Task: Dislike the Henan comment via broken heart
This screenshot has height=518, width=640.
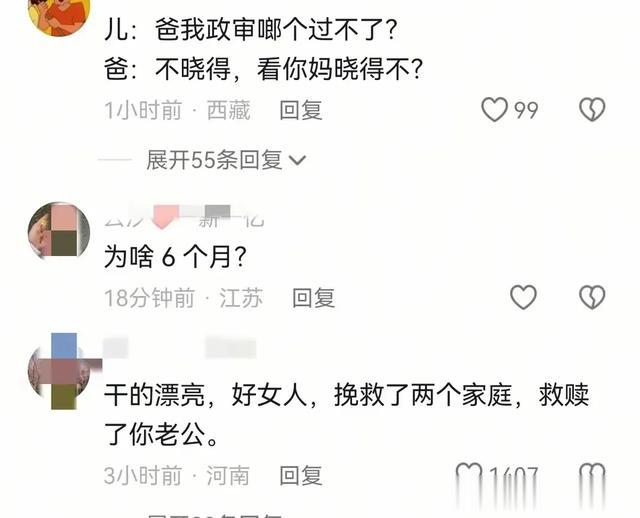Action: [x=592, y=475]
